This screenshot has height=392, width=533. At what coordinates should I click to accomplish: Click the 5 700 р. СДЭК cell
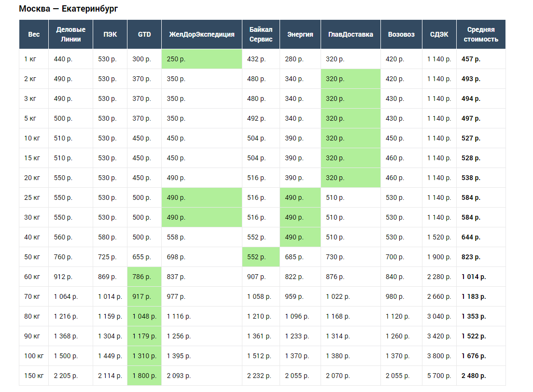tap(439, 376)
